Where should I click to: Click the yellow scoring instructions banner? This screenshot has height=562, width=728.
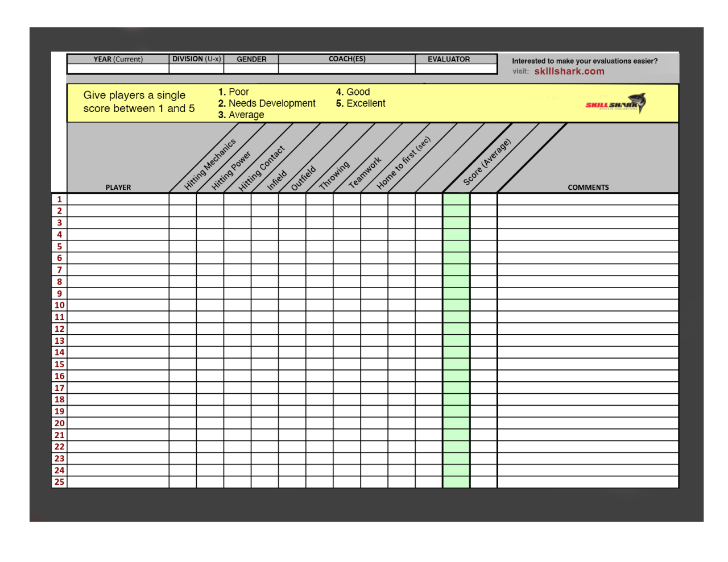373,103
